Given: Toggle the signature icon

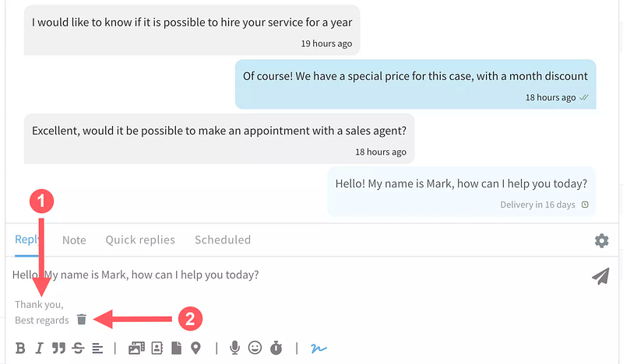Looking at the screenshot, I should 319,348.
